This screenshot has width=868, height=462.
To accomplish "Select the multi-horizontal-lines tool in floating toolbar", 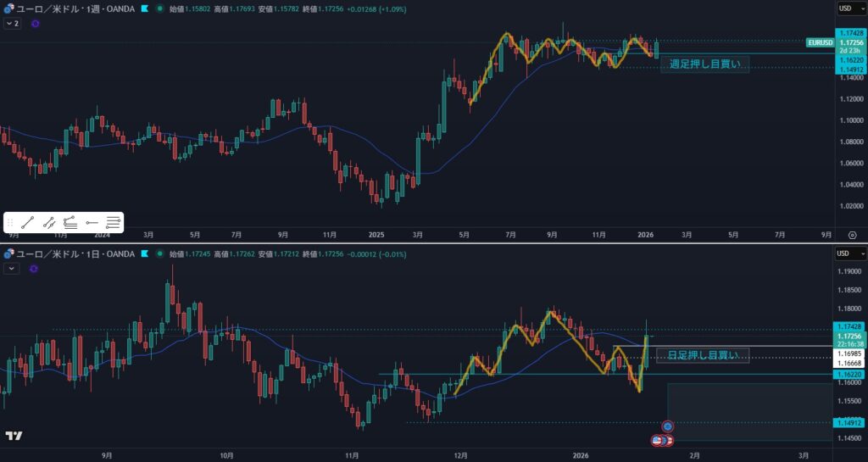I will (x=113, y=223).
